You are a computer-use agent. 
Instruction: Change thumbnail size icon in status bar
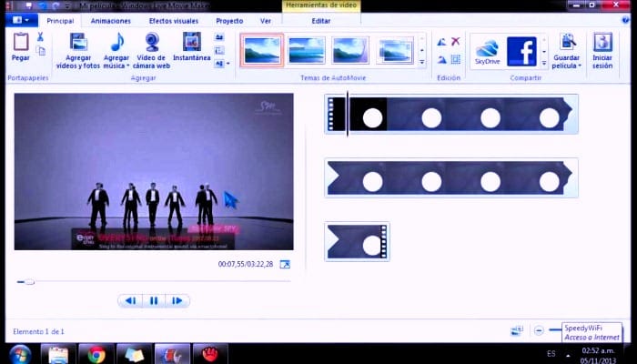click(x=516, y=330)
